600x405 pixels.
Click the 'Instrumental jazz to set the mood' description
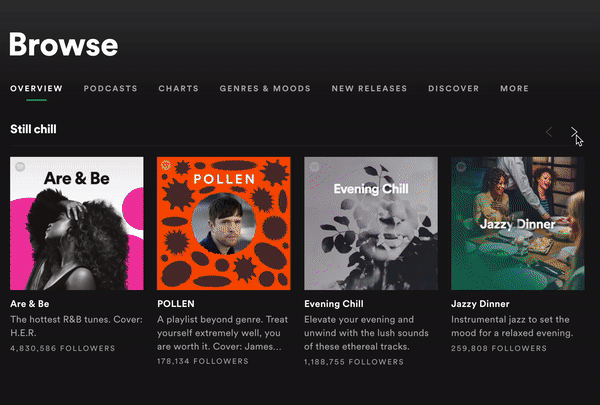512,326
